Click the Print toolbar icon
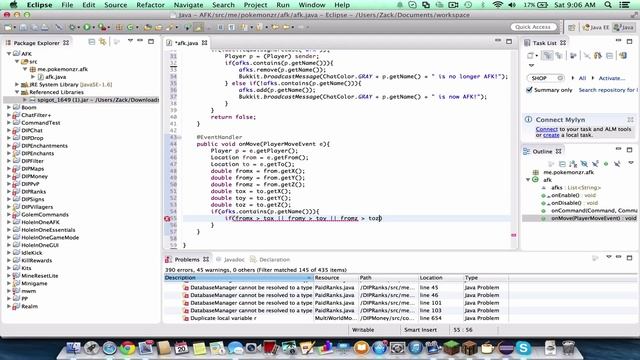This screenshot has width=640, height=360. click(x=44, y=27)
